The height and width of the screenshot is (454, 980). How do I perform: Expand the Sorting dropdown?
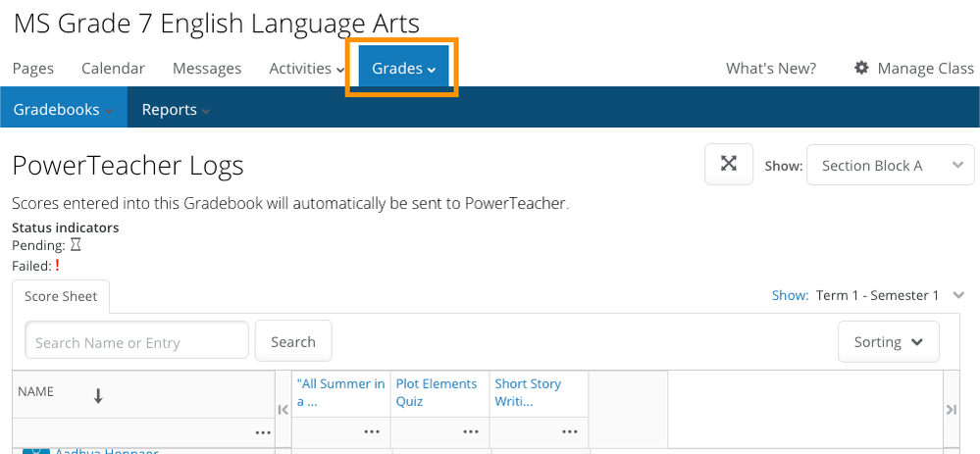(888, 342)
